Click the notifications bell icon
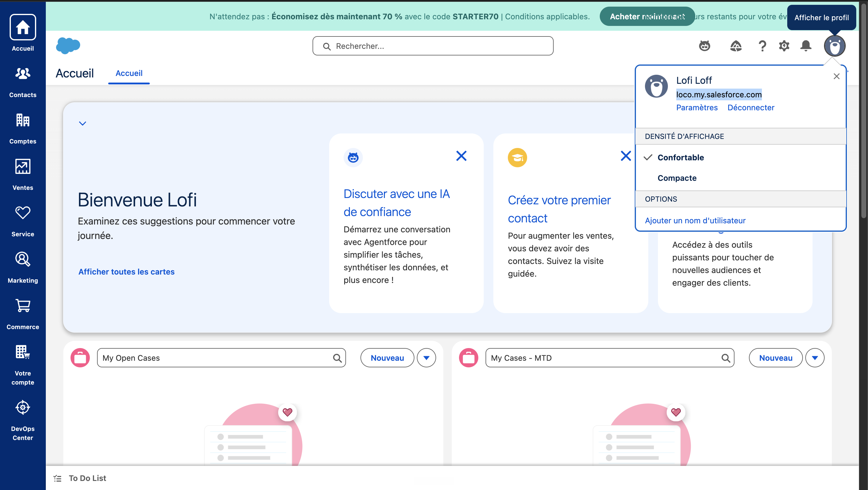The image size is (868, 490). point(806,46)
